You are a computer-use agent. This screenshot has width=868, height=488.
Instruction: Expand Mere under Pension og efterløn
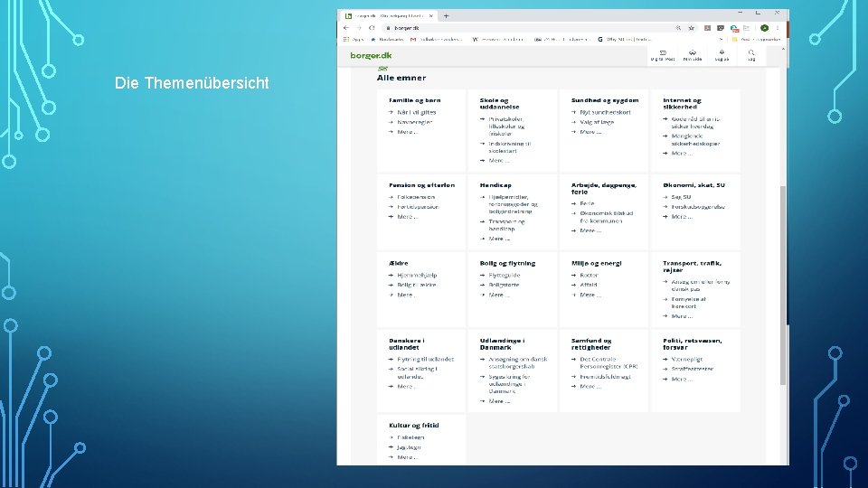[x=408, y=217]
